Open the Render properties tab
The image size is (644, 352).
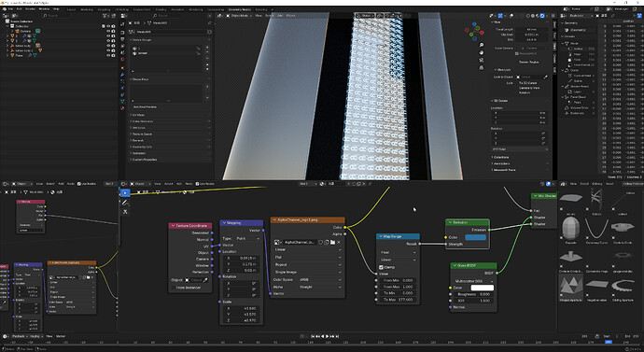click(122, 32)
